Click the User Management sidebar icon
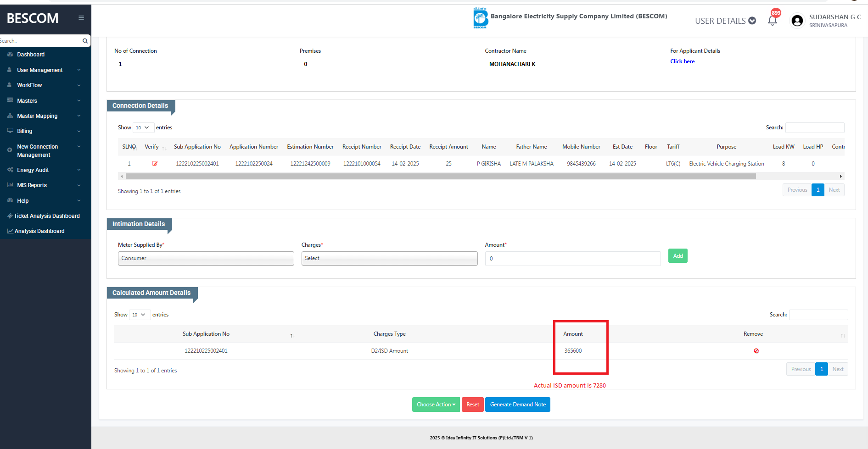The image size is (868, 449). point(10,70)
